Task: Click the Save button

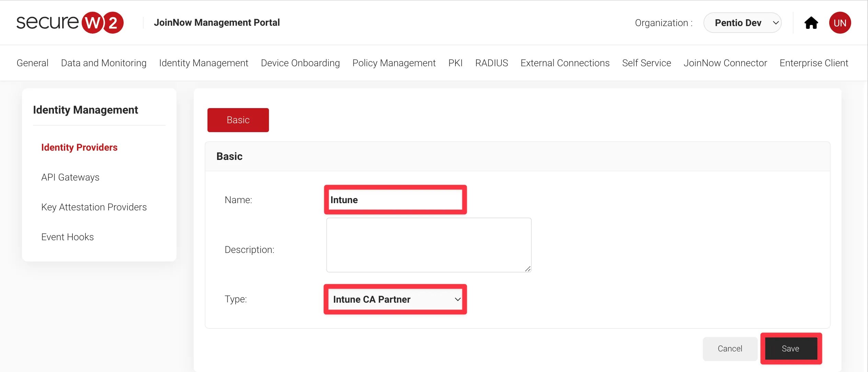Action: pyautogui.click(x=790, y=348)
